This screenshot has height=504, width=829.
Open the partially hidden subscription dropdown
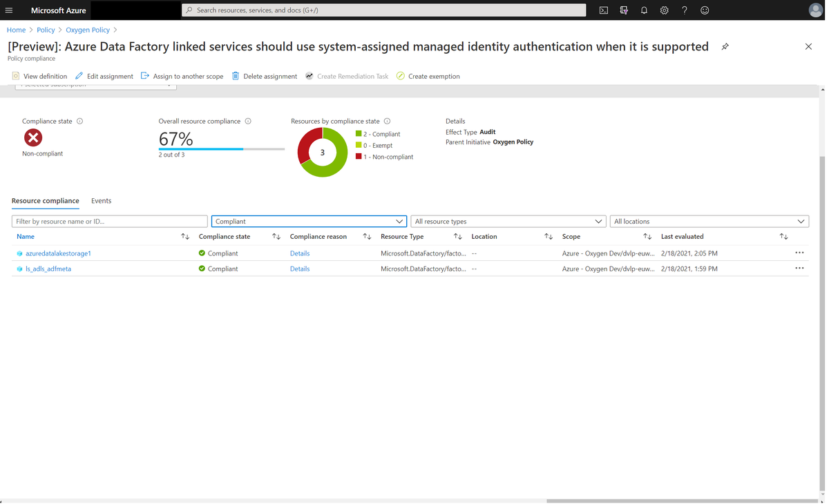[x=96, y=86]
